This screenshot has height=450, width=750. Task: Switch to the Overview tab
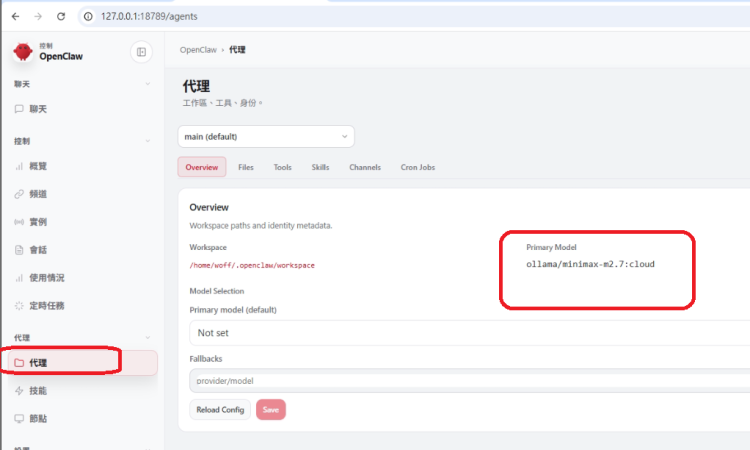pos(201,167)
